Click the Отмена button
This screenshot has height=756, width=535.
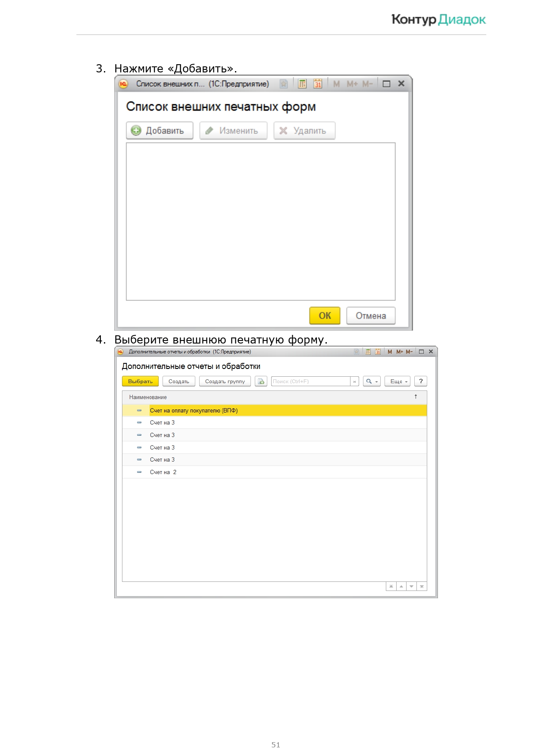click(x=371, y=316)
